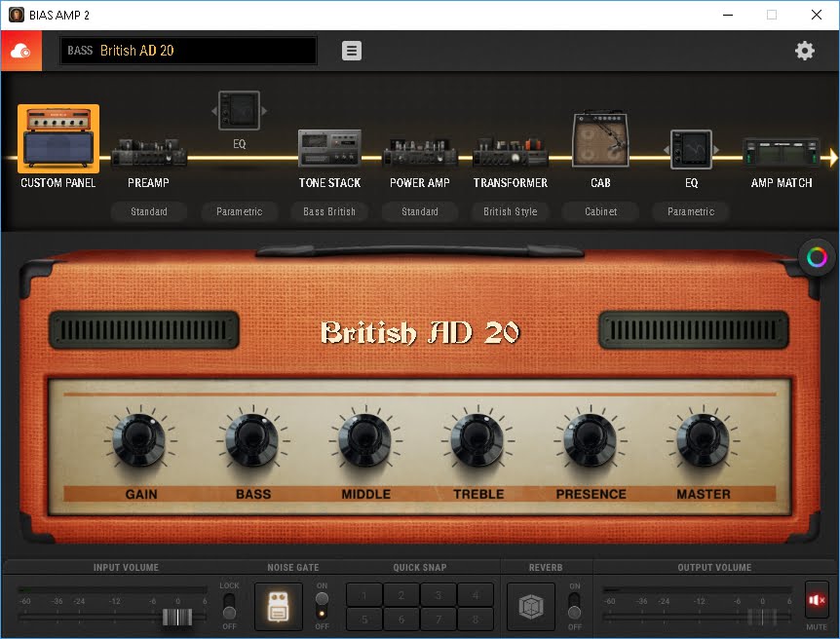Viewport: 840px width, 639px height.
Task: Select Quick Snap slot 3
Action: click(439, 595)
